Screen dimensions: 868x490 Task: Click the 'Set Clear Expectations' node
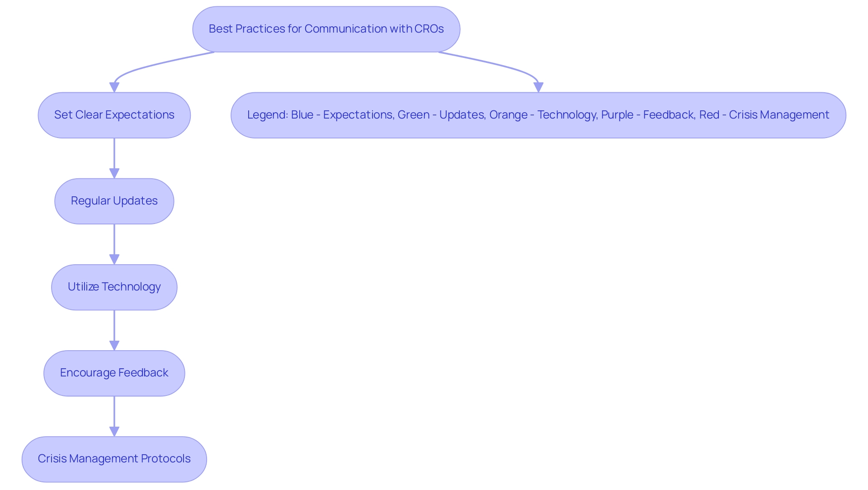tap(114, 114)
